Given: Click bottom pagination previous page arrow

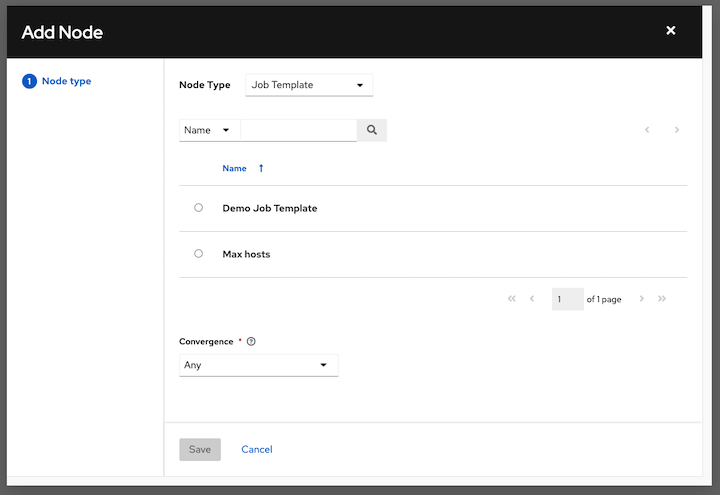Looking at the screenshot, I should pos(532,299).
